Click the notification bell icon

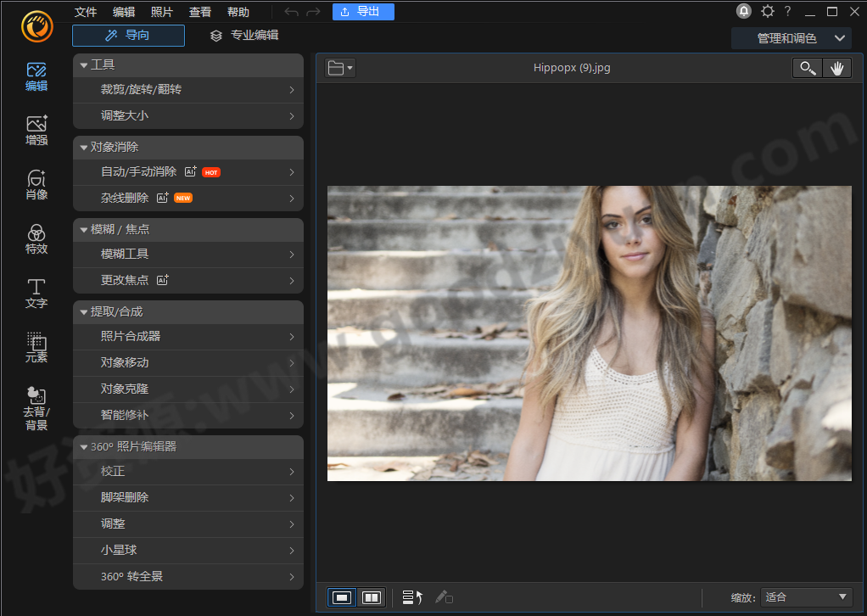click(x=744, y=11)
